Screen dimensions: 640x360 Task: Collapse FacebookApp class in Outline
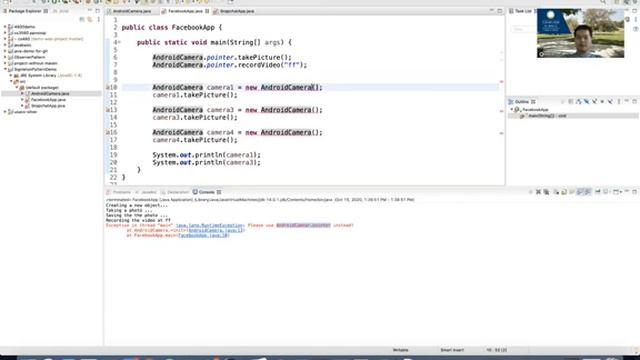point(511,110)
